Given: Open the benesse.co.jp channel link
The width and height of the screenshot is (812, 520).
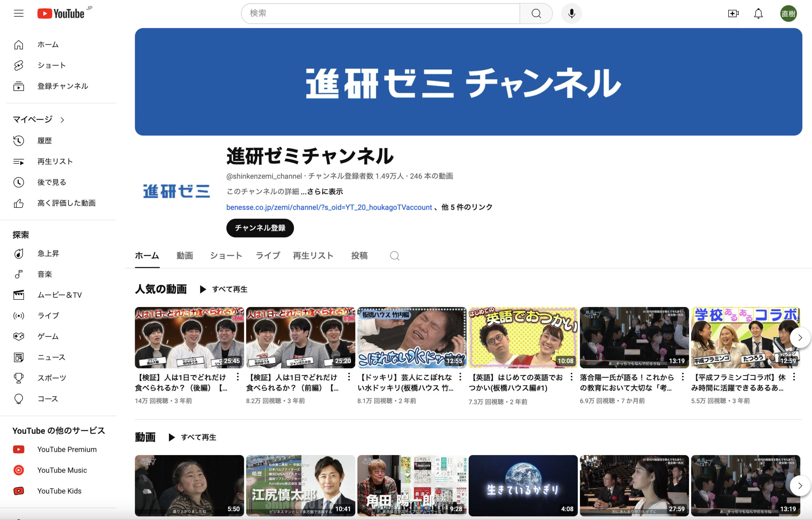Looking at the screenshot, I should point(329,207).
